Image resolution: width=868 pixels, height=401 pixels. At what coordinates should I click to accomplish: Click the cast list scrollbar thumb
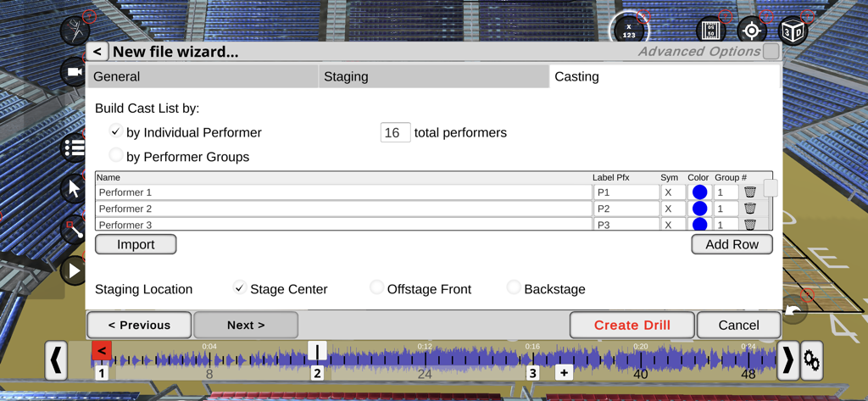[x=771, y=187]
